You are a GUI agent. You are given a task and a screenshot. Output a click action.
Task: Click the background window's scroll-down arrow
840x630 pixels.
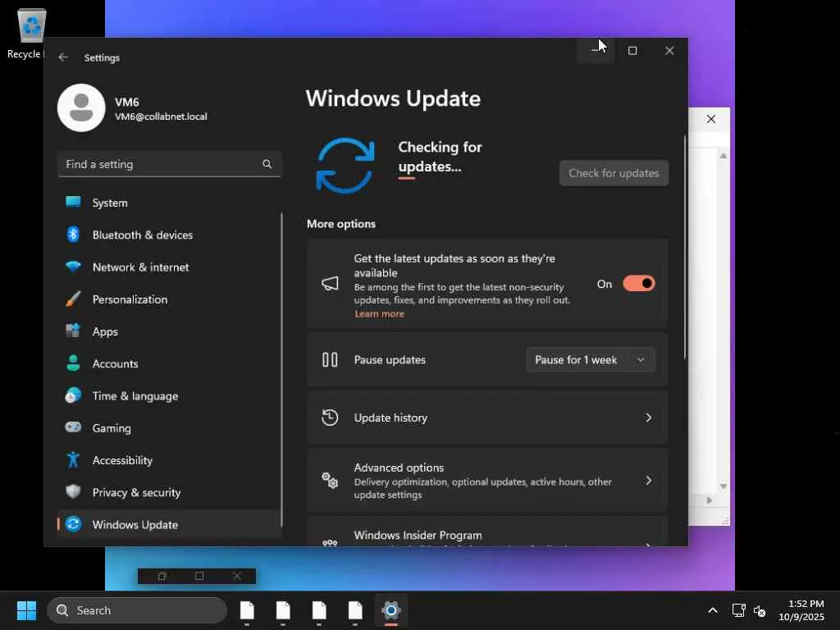(x=724, y=486)
